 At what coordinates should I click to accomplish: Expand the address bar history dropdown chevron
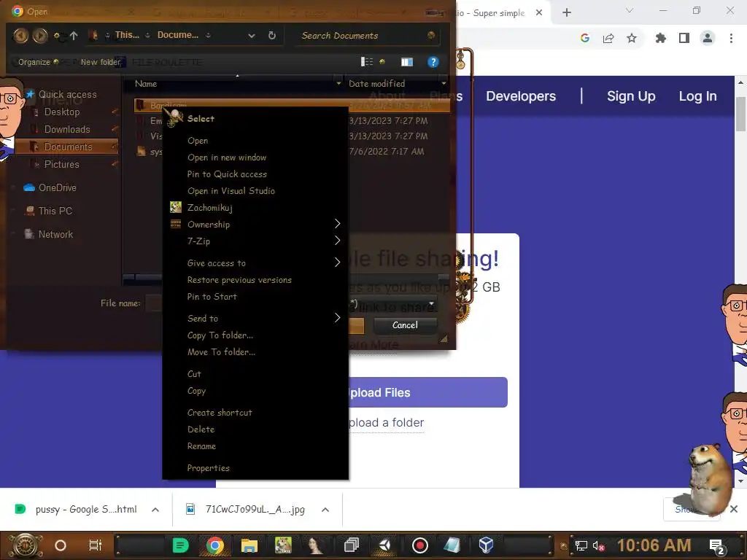click(251, 35)
